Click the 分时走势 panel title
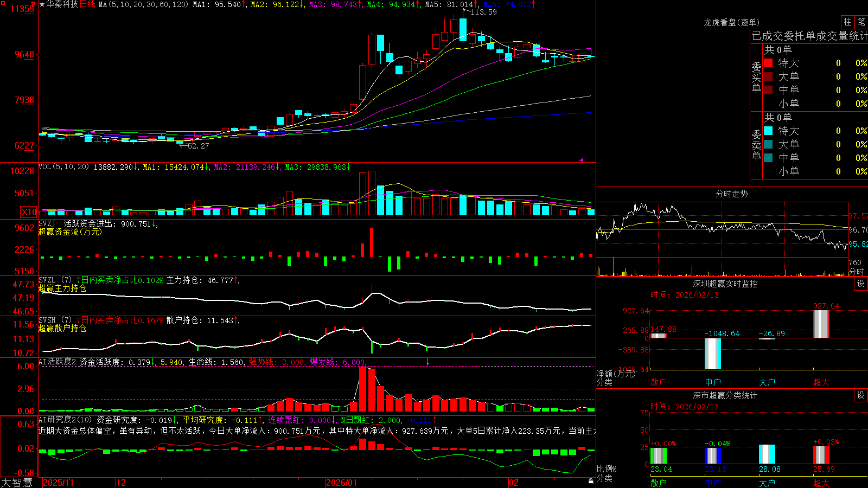The height and width of the screenshot is (488, 868). click(x=731, y=194)
